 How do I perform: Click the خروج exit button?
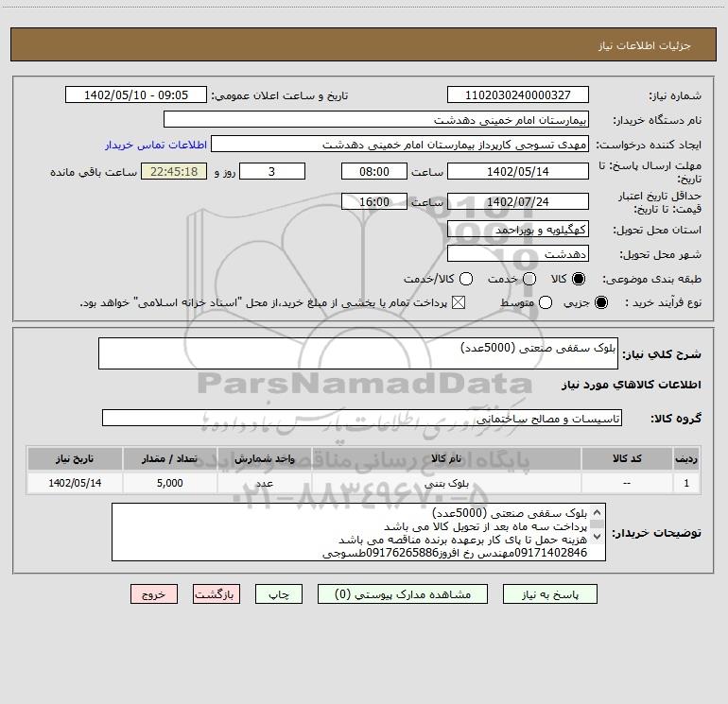point(154,594)
